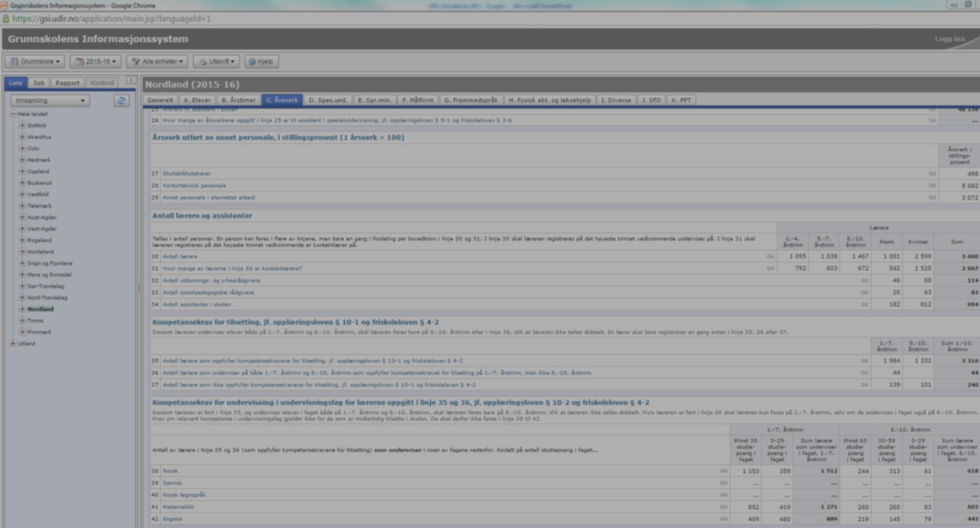This screenshot has height=528, width=980.
Task: Open H. Fysisk akt. og leksehjelp tab
Action: coord(550,100)
